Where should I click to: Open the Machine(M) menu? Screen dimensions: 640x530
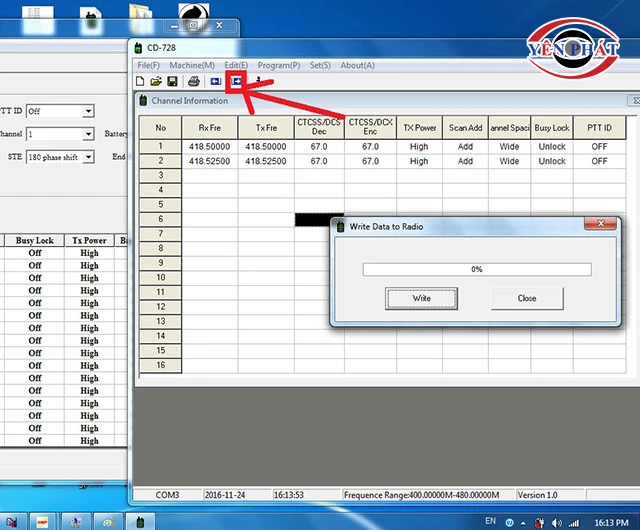(x=192, y=65)
